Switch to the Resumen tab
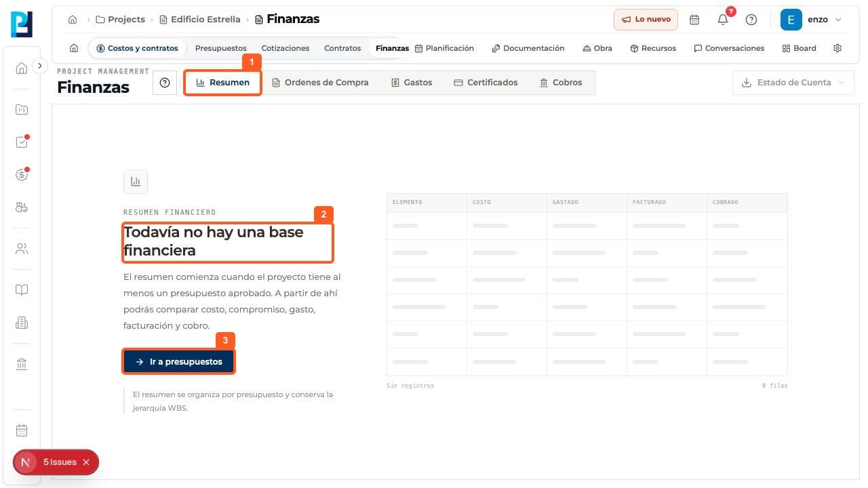The width and height of the screenshot is (868, 488). tap(222, 83)
